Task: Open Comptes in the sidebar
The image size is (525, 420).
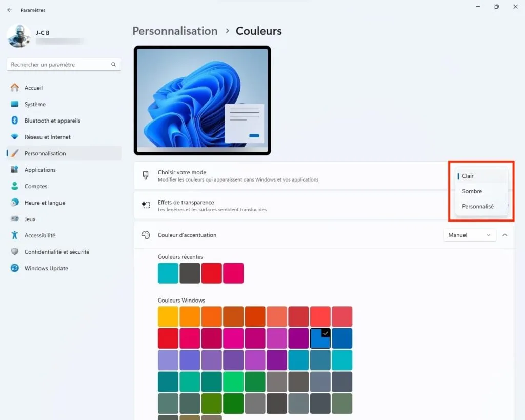Action: [64, 186]
